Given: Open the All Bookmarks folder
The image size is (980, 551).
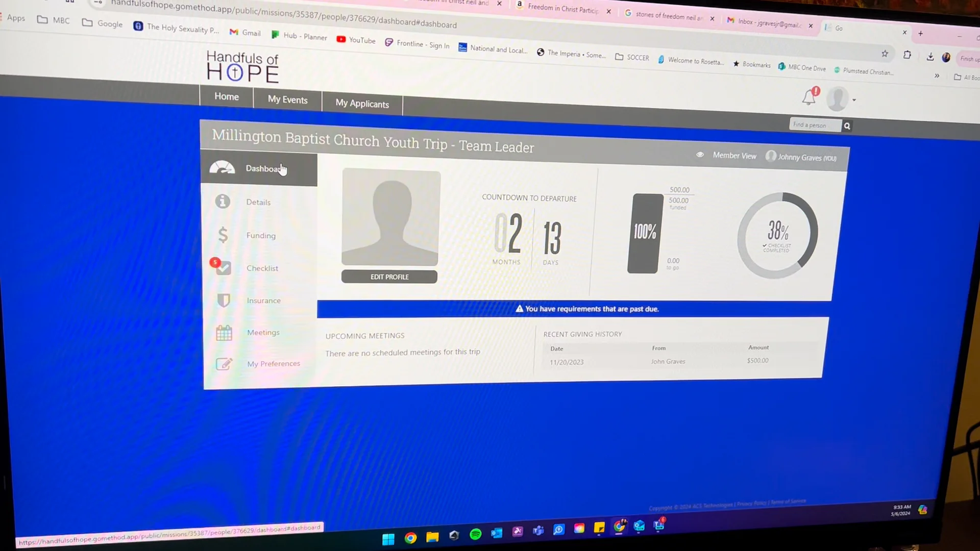Looking at the screenshot, I should coord(966,78).
